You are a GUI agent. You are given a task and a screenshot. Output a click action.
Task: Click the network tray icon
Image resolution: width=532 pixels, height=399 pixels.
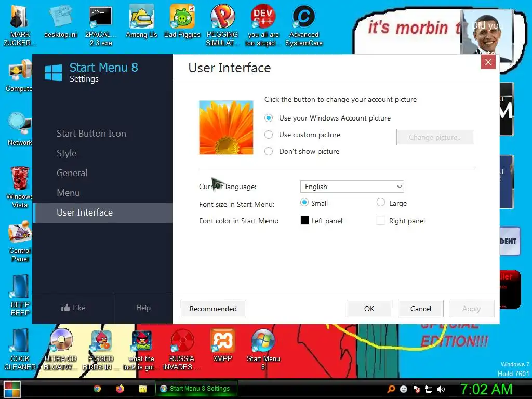point(429,389)
